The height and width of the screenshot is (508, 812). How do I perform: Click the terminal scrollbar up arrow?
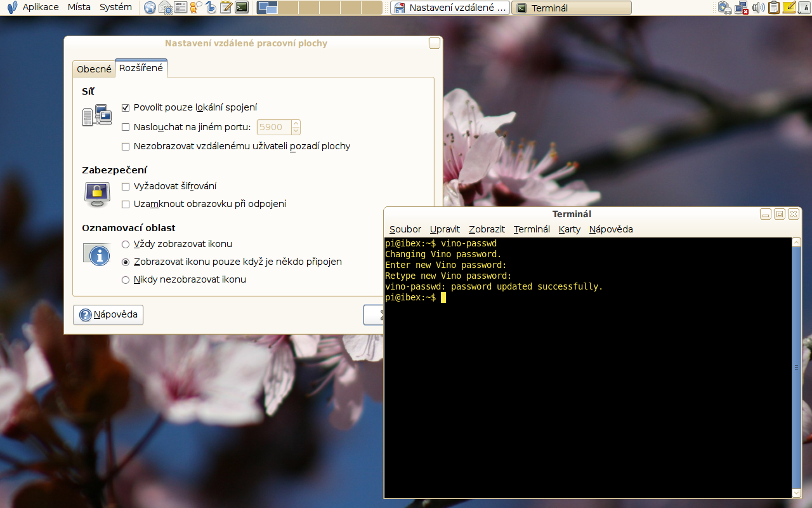[797, 243]
